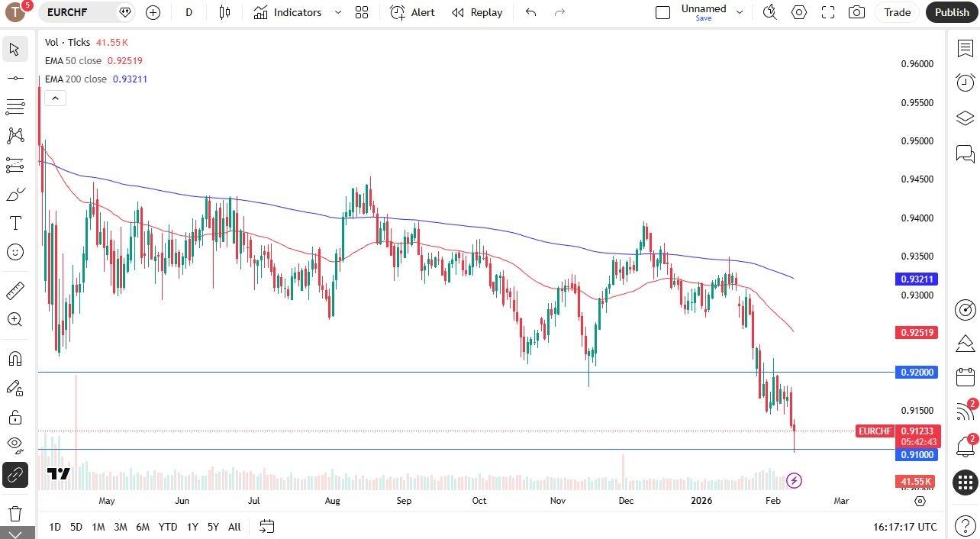Open the Object Tree panel
This screenshot has width=980, height=539.
pos(965,118)
